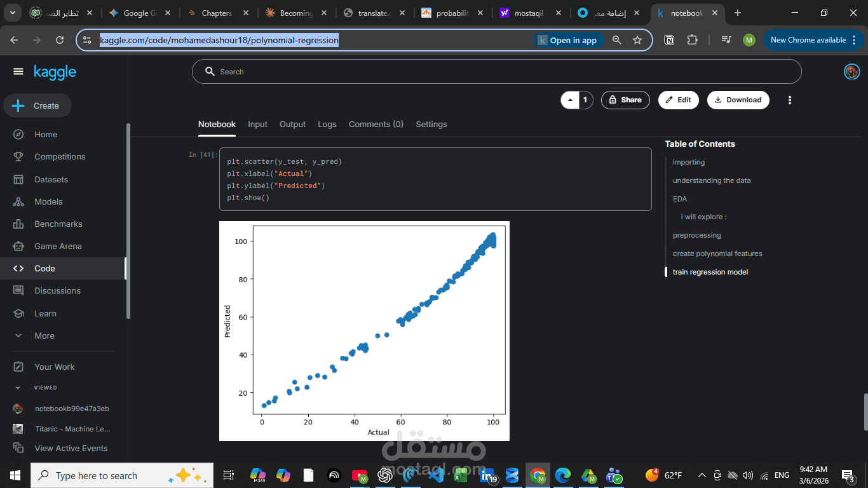Open the Extensions puzzle icon

coord(693,40)
